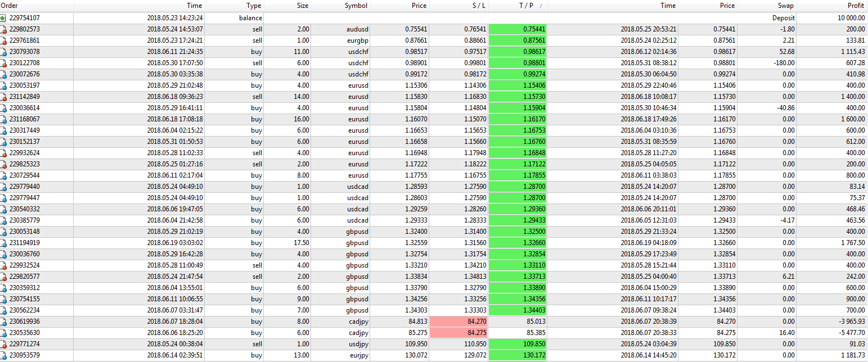The height and width of the screenshot is (362, 868).
Task: Click the order icon beside 229825323
Action: pyautogui.click(x=3, y=164)
